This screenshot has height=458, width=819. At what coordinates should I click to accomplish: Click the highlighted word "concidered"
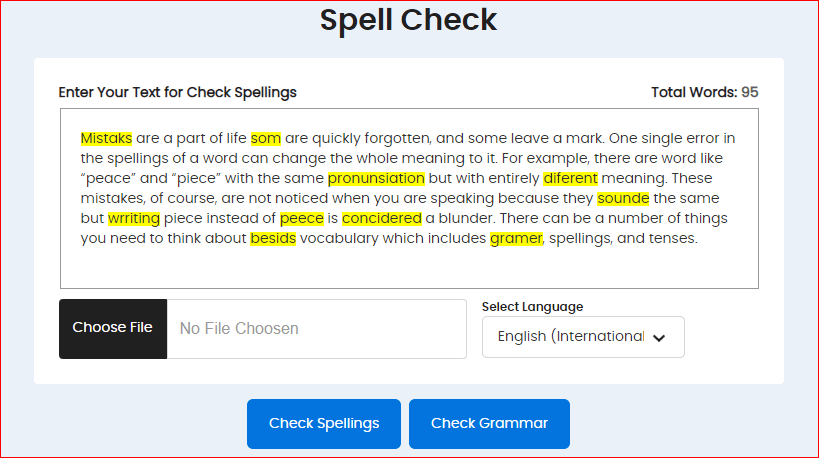383,218
